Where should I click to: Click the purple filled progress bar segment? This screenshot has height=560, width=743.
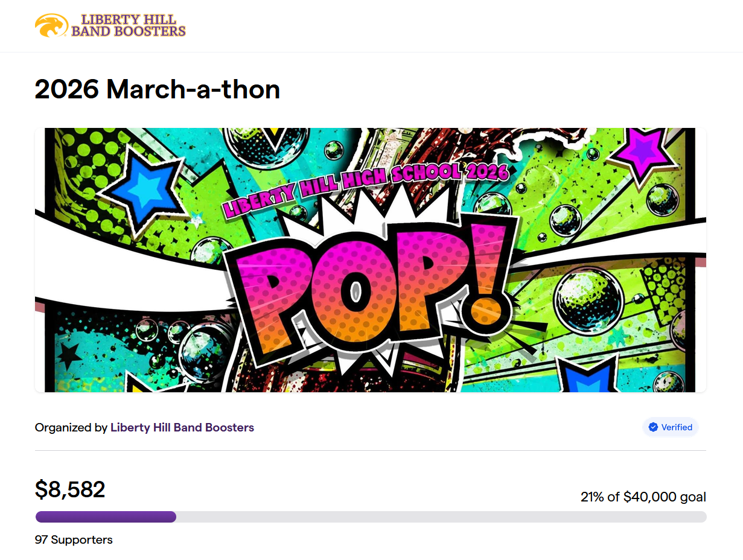click(106, 517)
